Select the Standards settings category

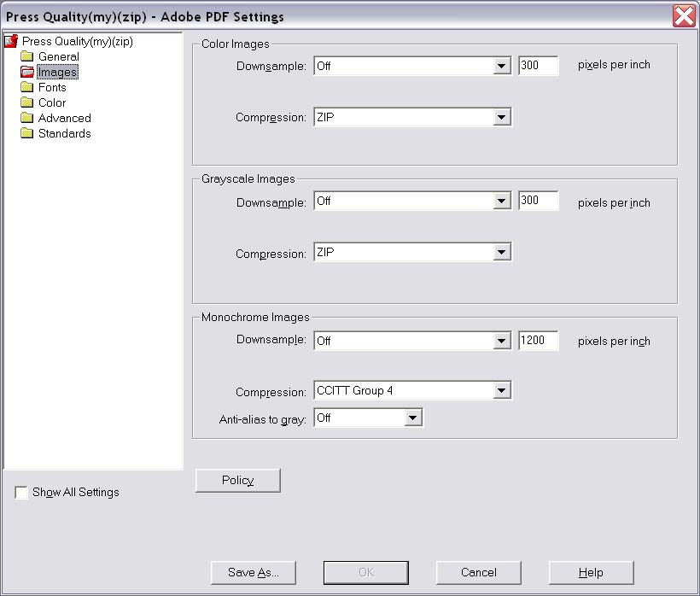(65, 133)
